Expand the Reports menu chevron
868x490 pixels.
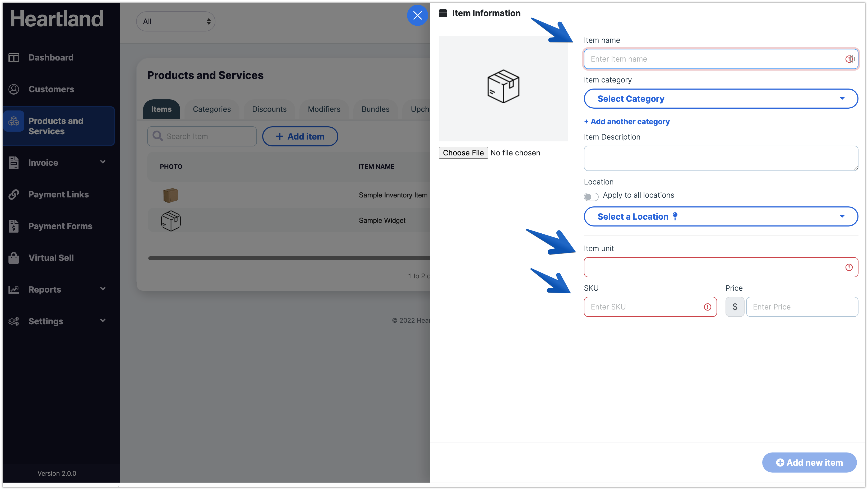(x=103, y=289)
